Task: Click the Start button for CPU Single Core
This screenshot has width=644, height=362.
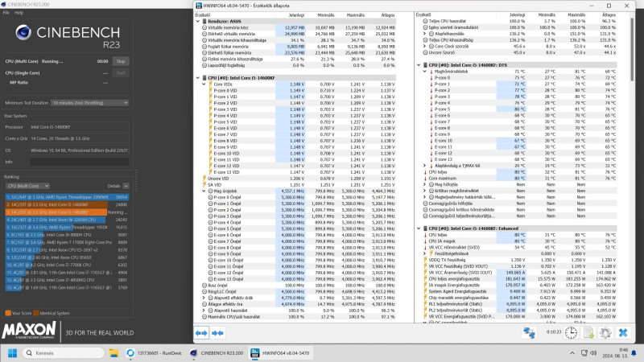Action: tap(121, 72)
